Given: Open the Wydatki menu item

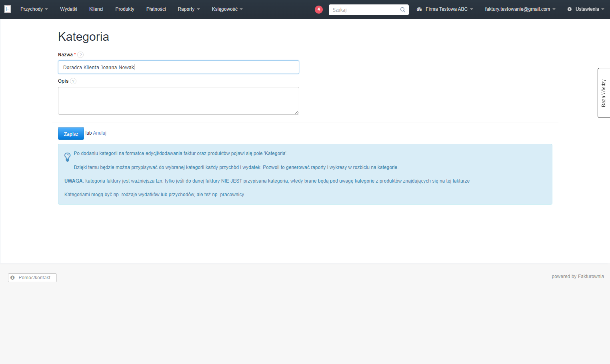Looking at the screenshot, I should click(x=69, y=9).
